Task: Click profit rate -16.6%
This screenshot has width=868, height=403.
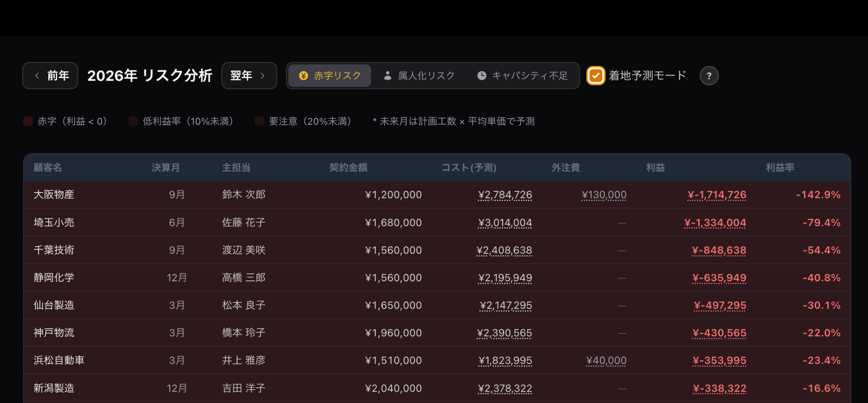Action: click(821, 389)
